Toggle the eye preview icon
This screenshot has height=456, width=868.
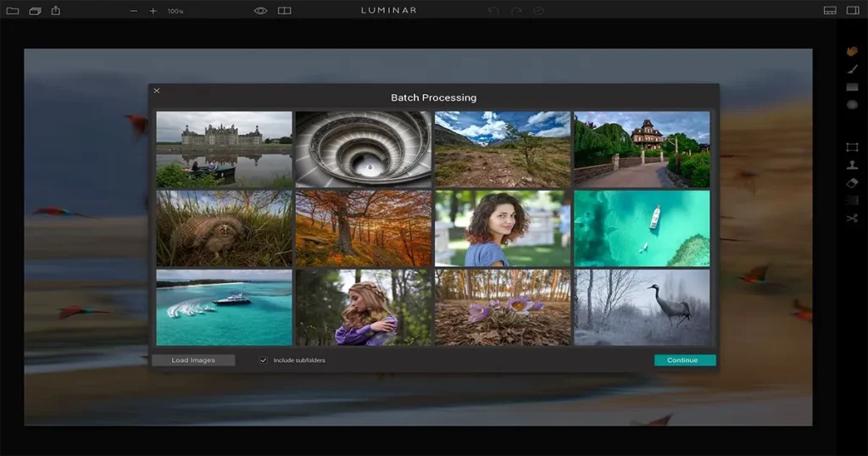260,11
